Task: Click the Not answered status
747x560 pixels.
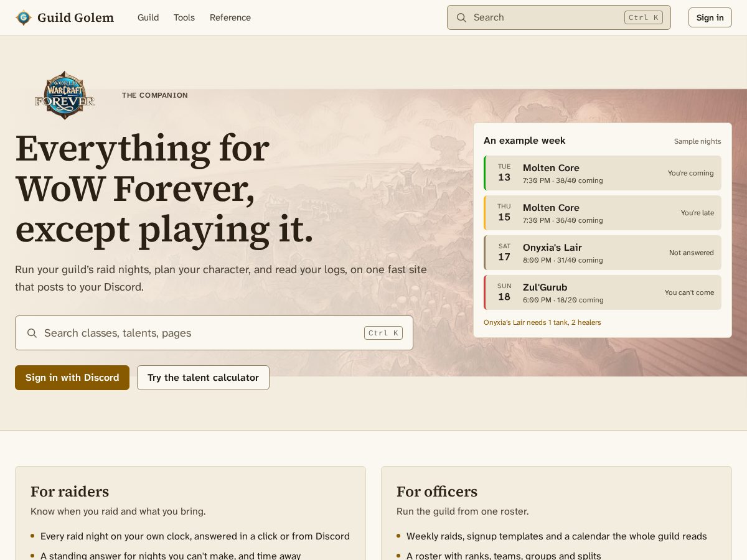Action: point(692,253)
